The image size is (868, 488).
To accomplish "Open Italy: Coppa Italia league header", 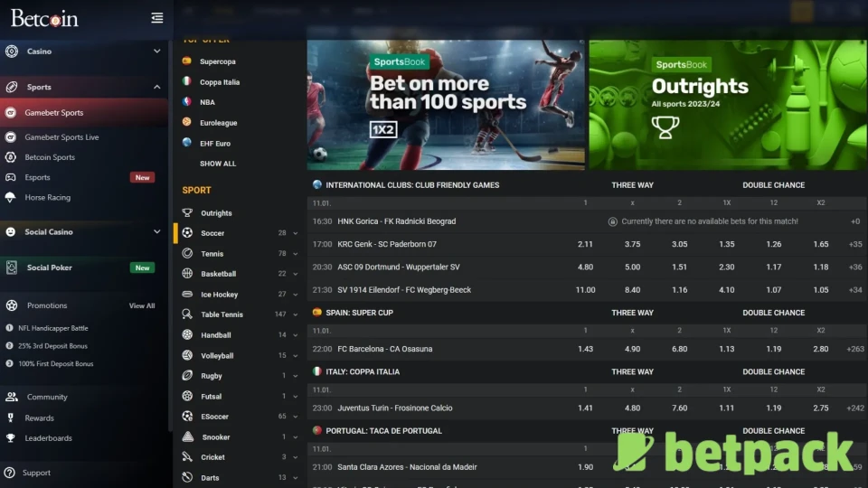I will click(x=363, y=371).
